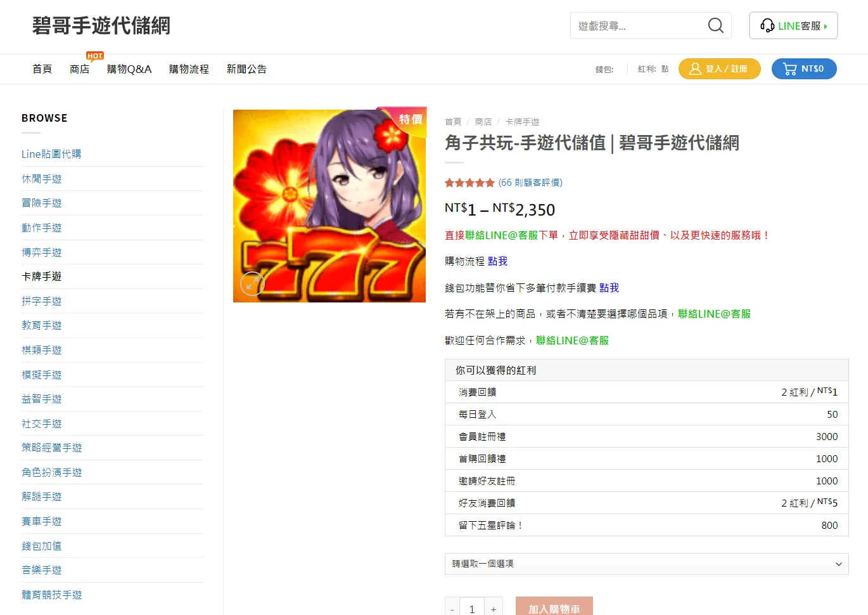The image size is (868, 615).
Task: Open 新聞公告 menu item
Action: click(246, 69)
